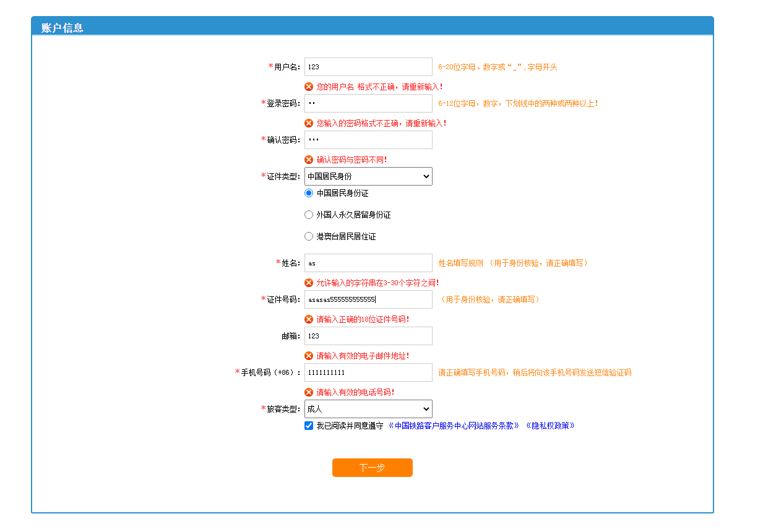
Task: Open the 姓名填写规则 link
Action: point(461,263)
